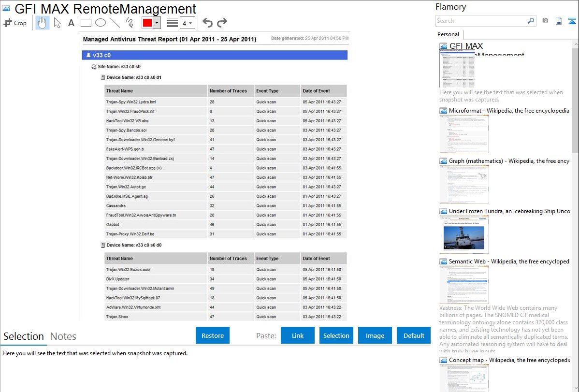Click the DivX Updater threat name
Screen dimensions: 579x392
point(118,279)
